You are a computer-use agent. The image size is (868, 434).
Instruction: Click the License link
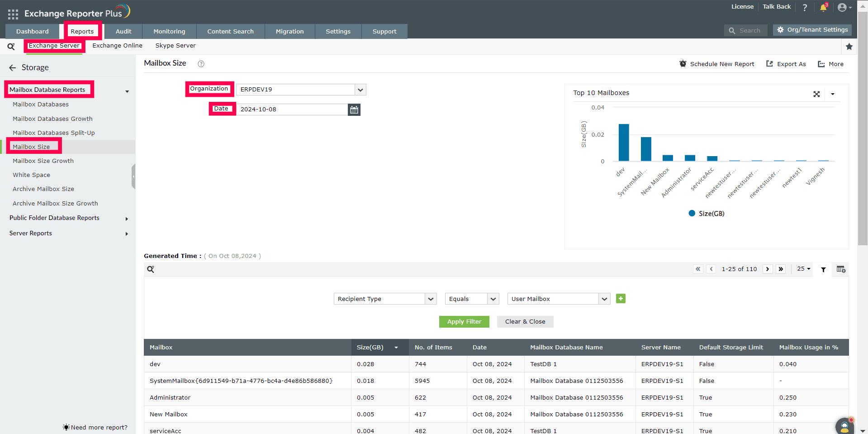pyautogui.click(x=743, y=7)
